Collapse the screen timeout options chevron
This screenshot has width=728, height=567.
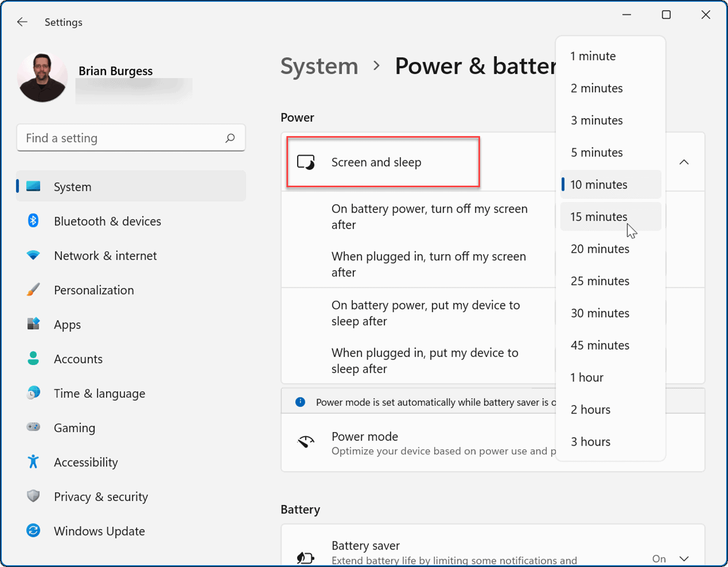pyautogui.click(x=684, y=162)
